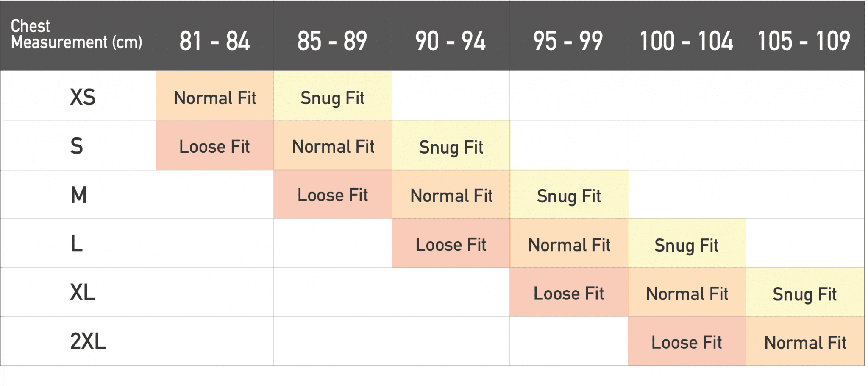Pick Normal Fit cell in M row
Screen dimensions: 868x386
tap(451, 196)
